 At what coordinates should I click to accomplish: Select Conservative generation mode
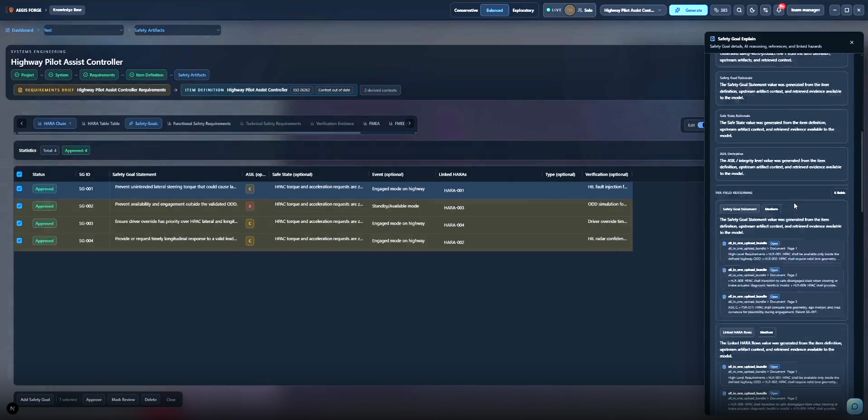(466, 10)
